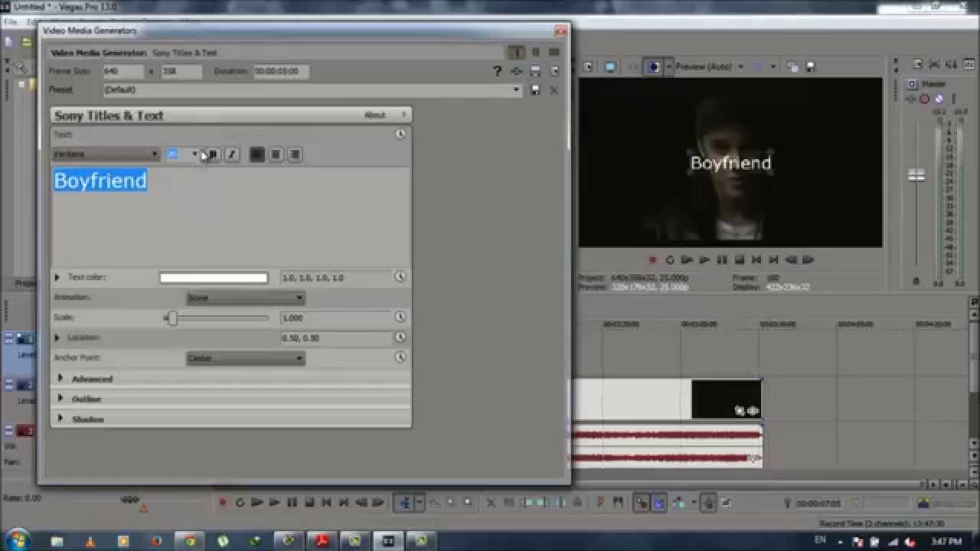Click the Chrome icon on the taskbar
Screen dimensions: 980x551
point(188,541)
